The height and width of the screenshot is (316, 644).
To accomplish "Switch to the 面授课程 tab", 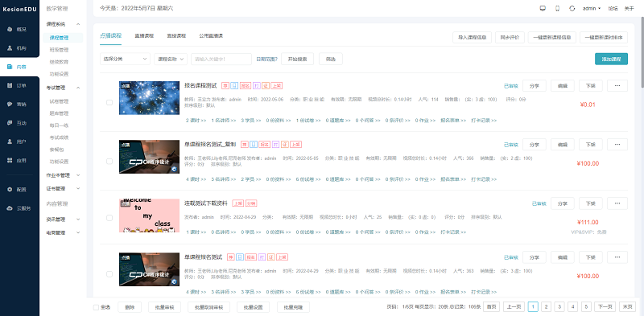I will click(x=176, y=35).
